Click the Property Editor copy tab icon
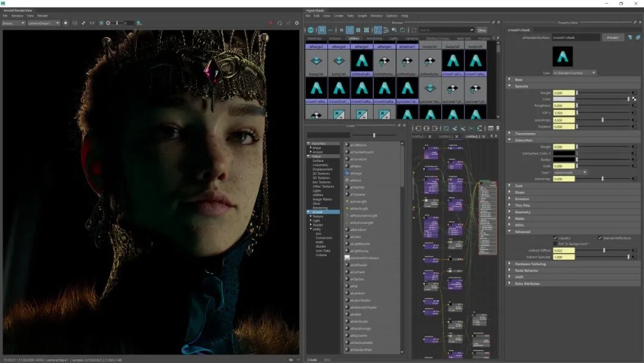The image size is (644, 363). pyautogui.click(x=638, y=38)
